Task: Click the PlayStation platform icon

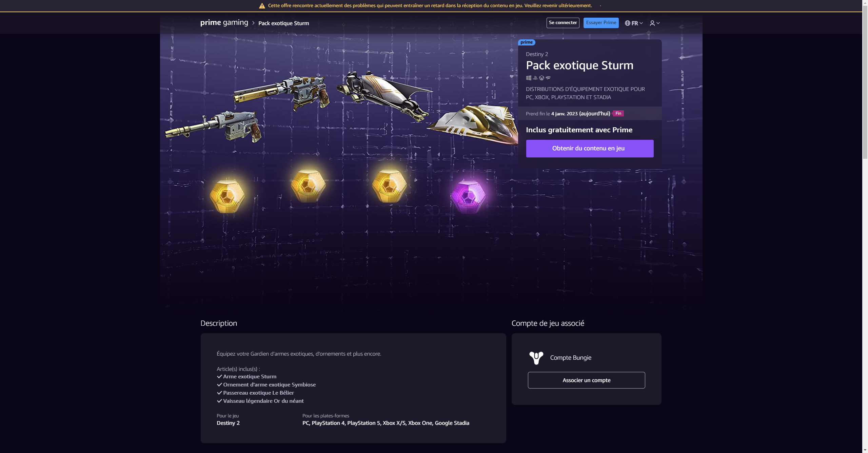Action: [x=535, y=78]
